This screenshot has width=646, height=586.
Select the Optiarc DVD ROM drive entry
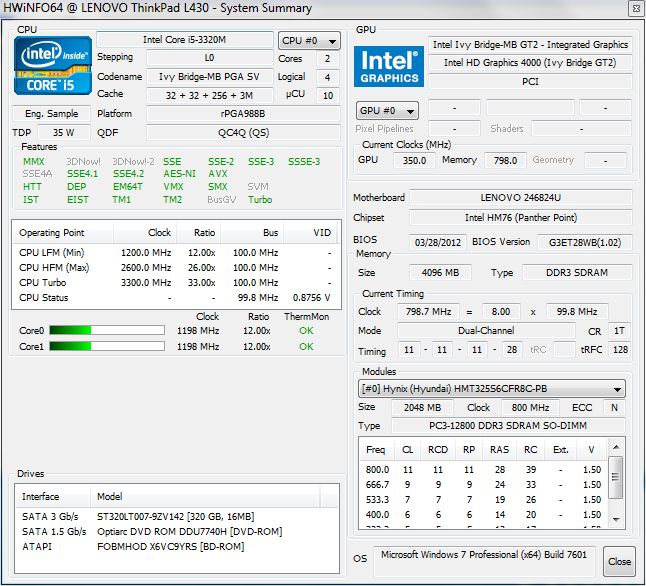[177, 531]
